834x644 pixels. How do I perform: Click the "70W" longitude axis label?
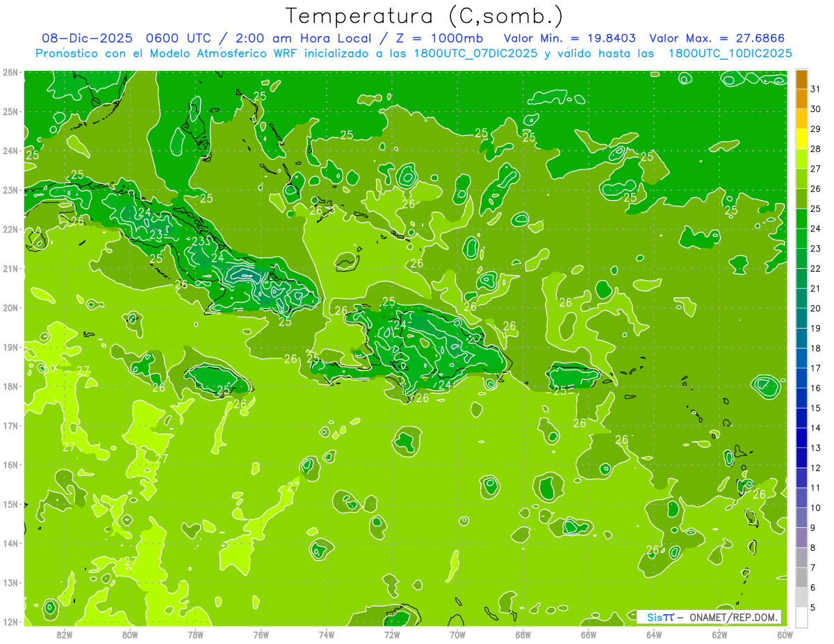pyautogui.click(x=457, y=634)
